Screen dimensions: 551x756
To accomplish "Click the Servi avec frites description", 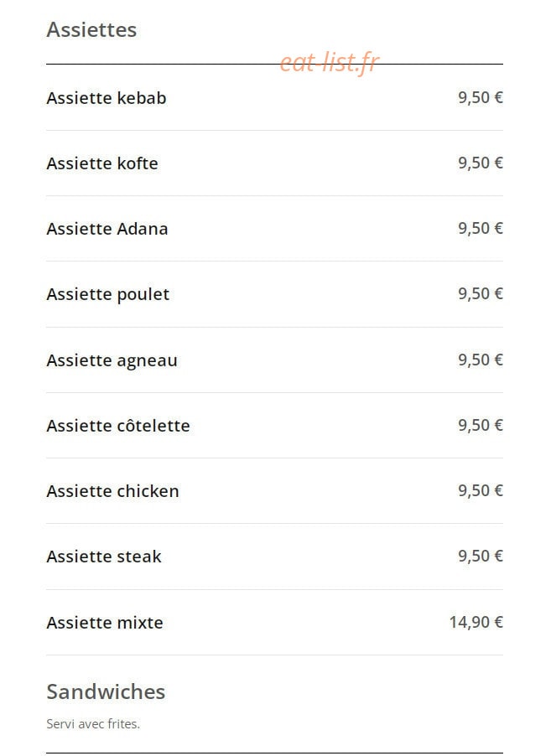I will point(93,723).
